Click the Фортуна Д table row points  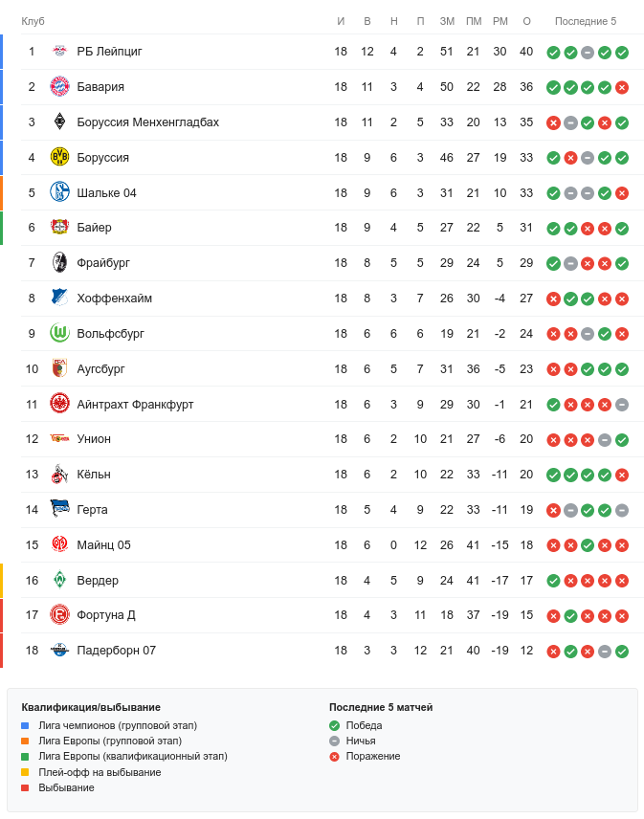pos(526,615)
